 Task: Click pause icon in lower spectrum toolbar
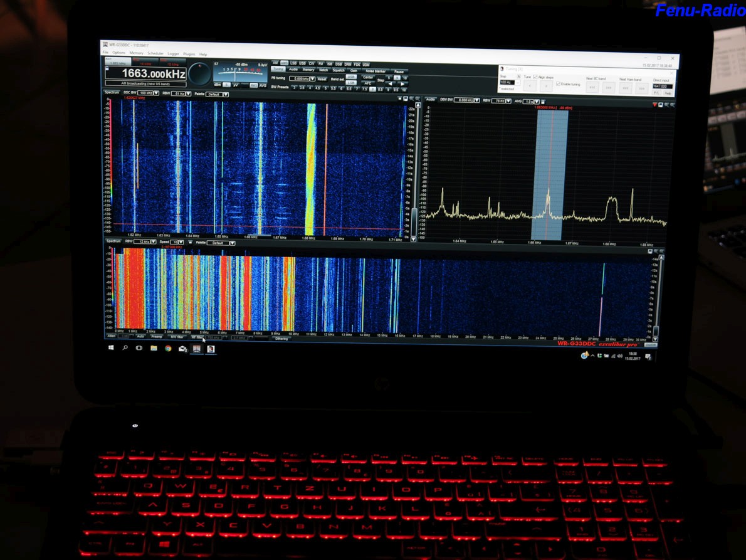[x=191, y=242]
